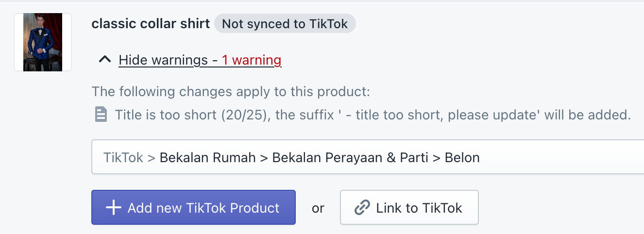Click the 'Link to TikTok' button

409,207
